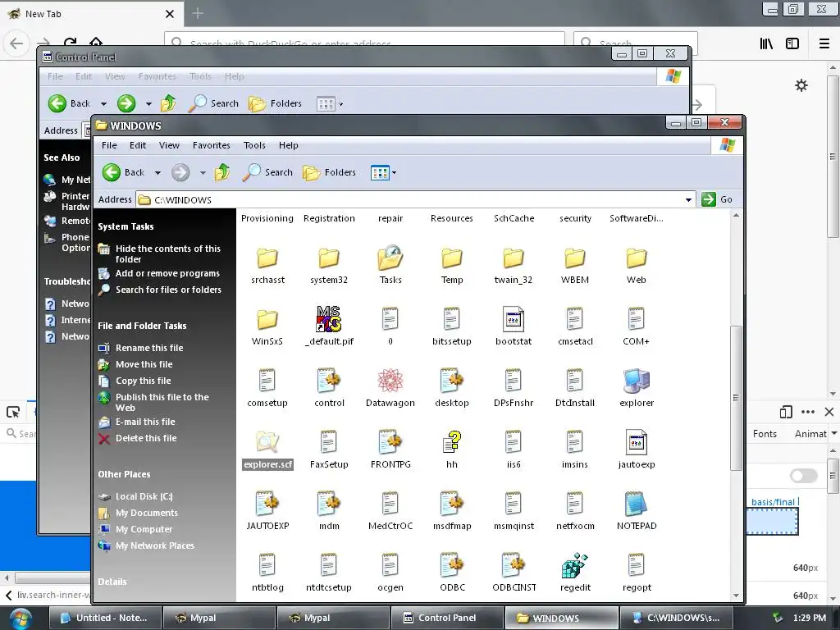Select the control settings file icon

pos(328,381)
